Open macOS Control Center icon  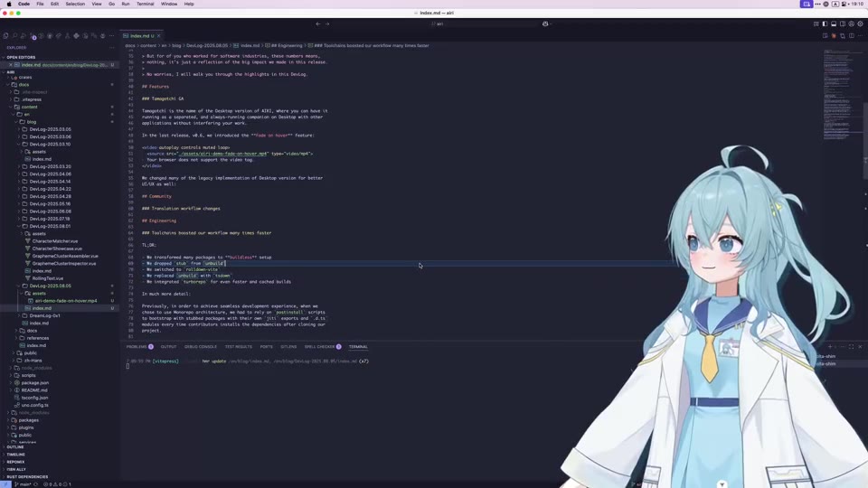click(x=844, y=4)
